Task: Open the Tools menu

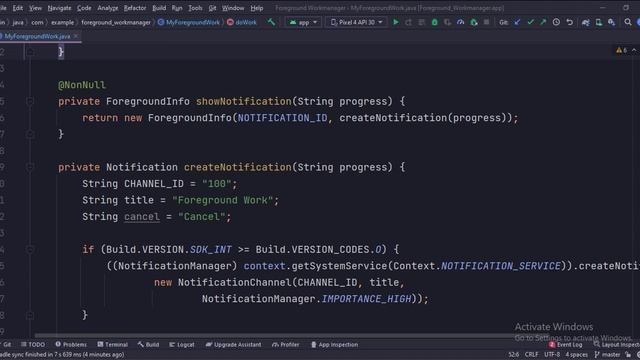Action: 195,8
